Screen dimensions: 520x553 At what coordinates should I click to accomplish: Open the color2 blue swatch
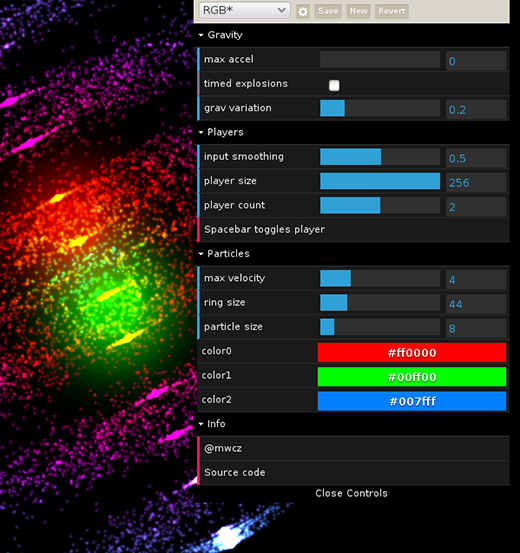[x=412, y=401]
